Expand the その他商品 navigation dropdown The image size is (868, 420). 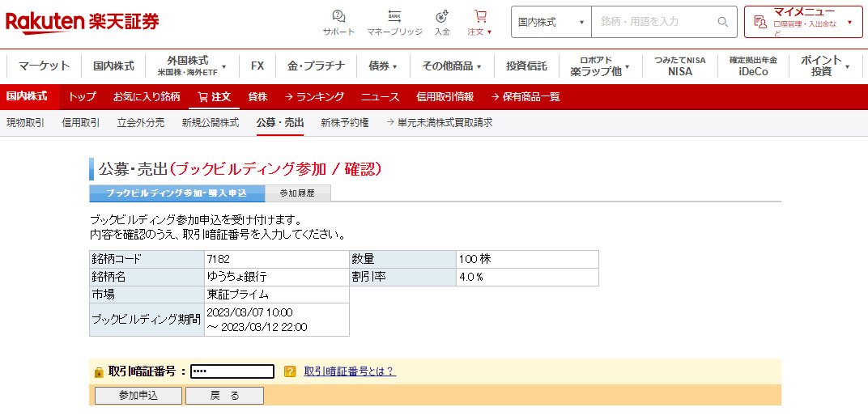click(x=451, y=66)
